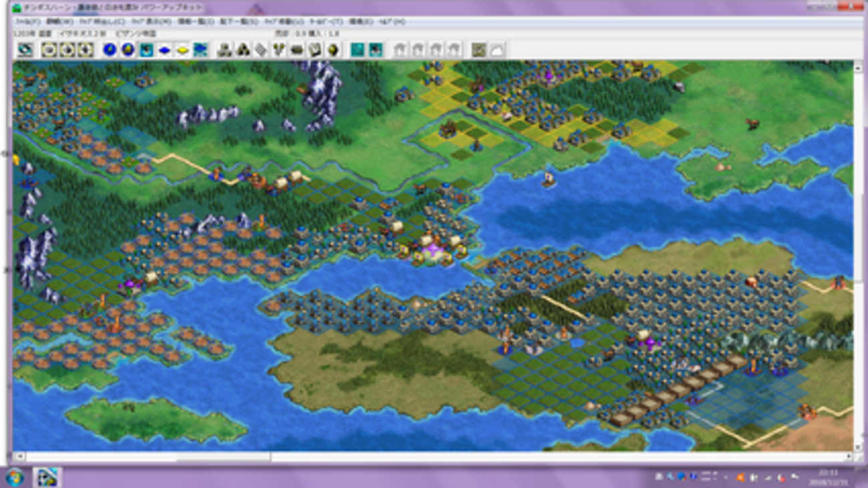
Task: Select the third yellow-framed round toolbar icon
Action: click(x=85, y=49)
